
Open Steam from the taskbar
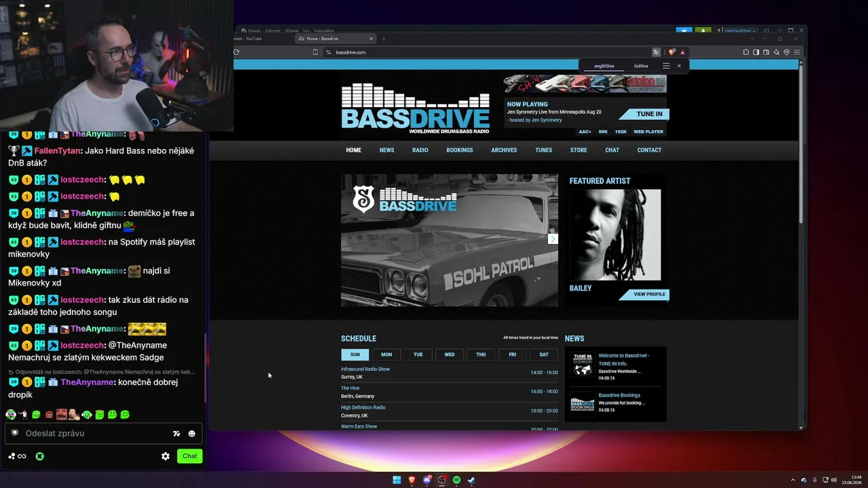[x=471, y=480]
